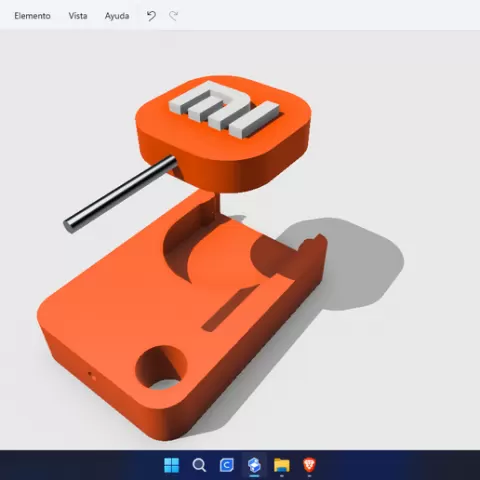
Task: Open File Explorer from the taskbar
Action: click(282, 465)
